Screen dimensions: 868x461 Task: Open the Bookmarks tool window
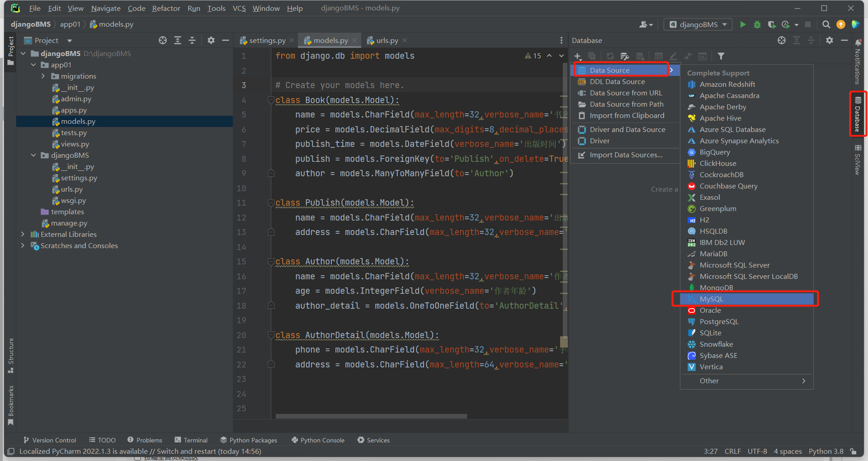click(x=11, y=405)
